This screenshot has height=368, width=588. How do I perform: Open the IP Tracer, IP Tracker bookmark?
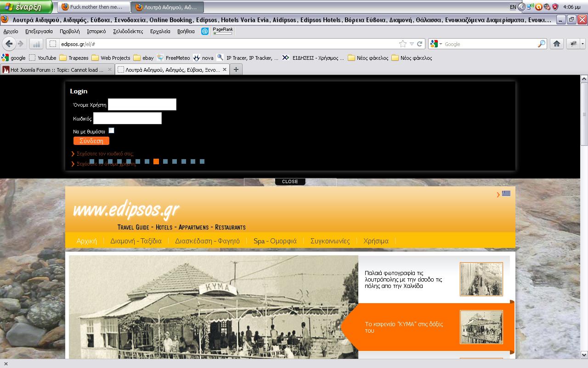248,57
